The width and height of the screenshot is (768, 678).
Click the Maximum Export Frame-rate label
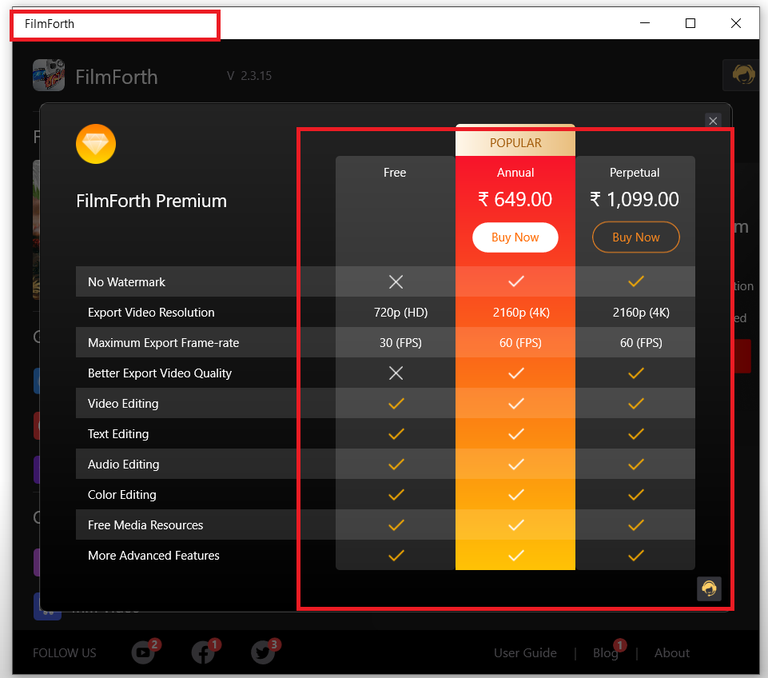(163, 343)
